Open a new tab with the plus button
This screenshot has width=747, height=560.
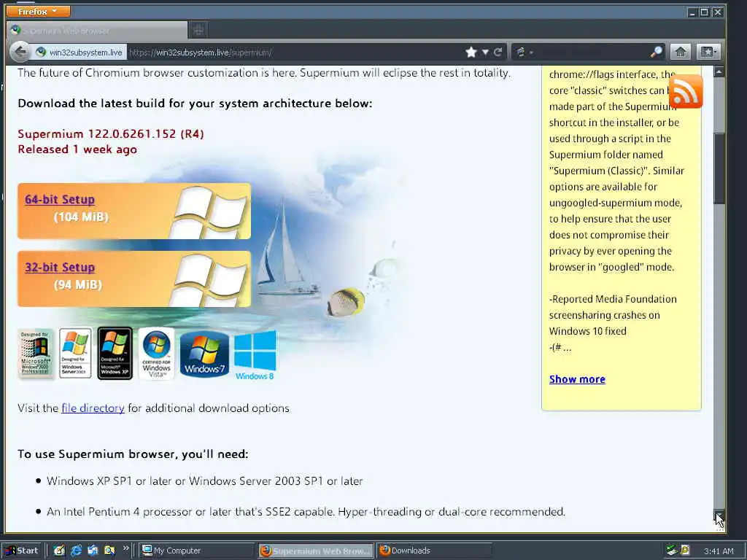[x=198, y=31]
